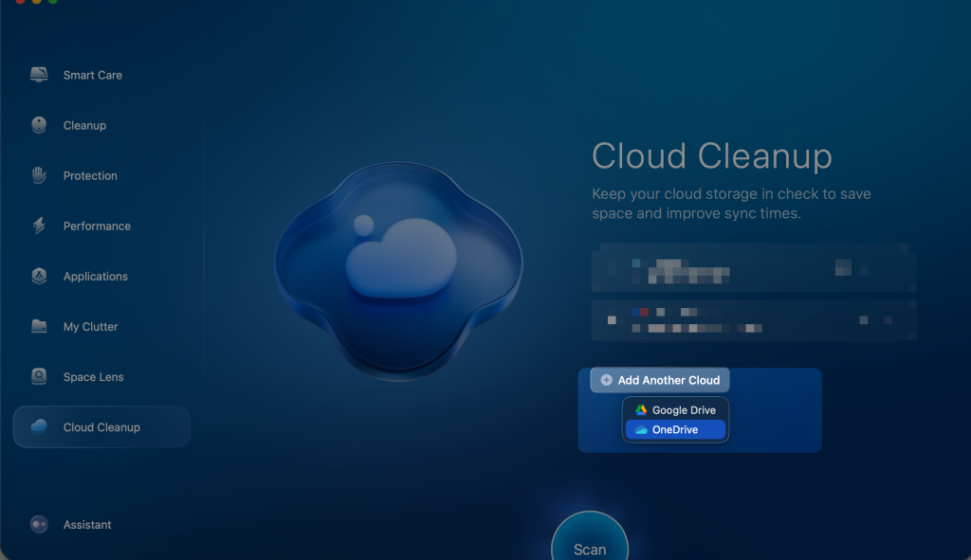The image size is (971, 560).
Task: Click the Assistant icon at sidebar bottom
Action: click(x=38, y=524)
